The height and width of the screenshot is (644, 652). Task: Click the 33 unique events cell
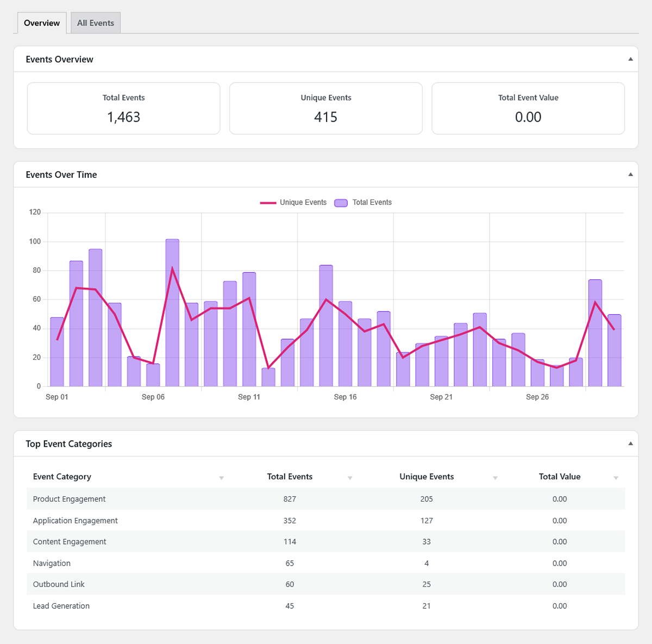(x=427, y=542)
